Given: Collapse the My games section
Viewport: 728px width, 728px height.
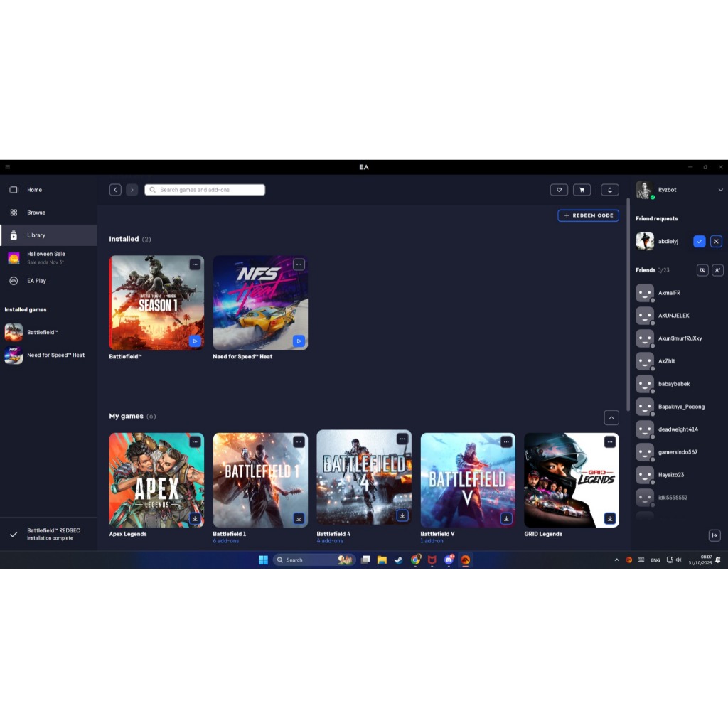Looking at the screenshot, I should [611, 417].
